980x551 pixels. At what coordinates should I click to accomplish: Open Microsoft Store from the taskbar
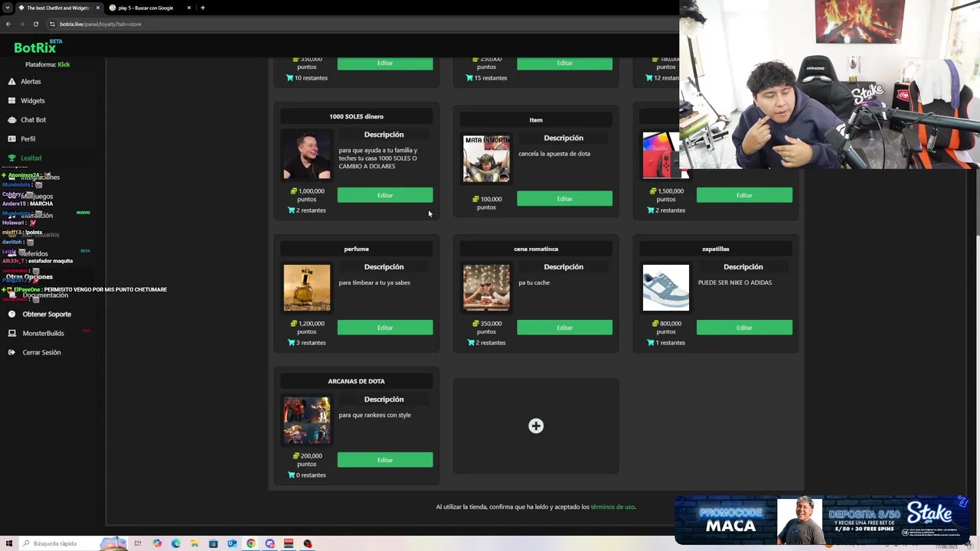coord(213,543)
